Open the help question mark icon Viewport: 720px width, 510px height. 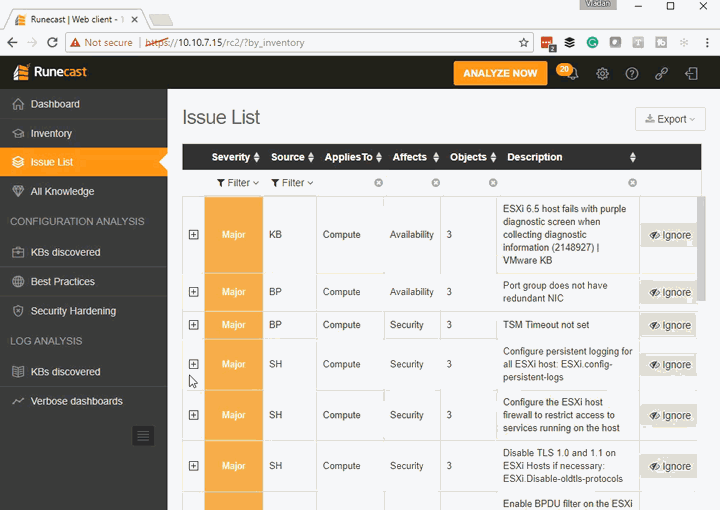632,73
